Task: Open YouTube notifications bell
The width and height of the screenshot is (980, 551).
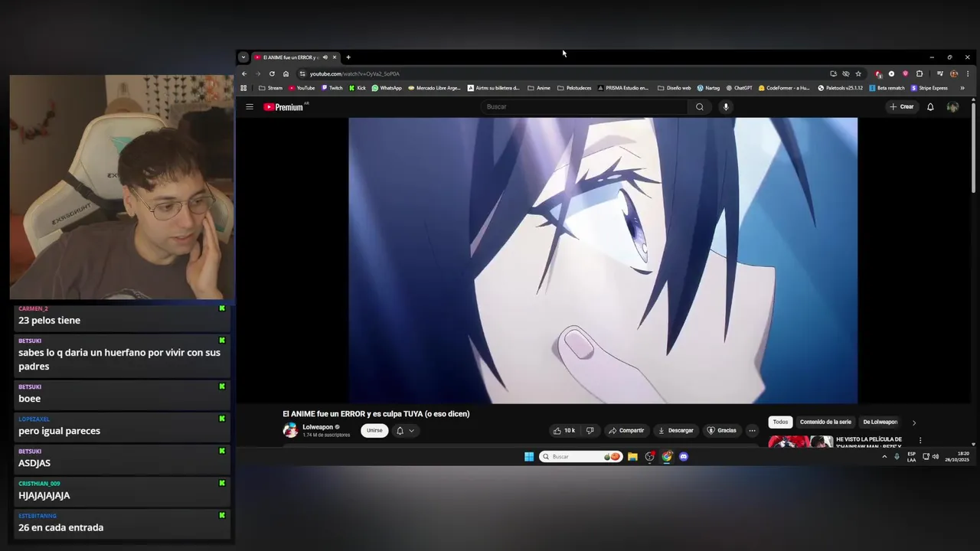Action: point(930,107)
